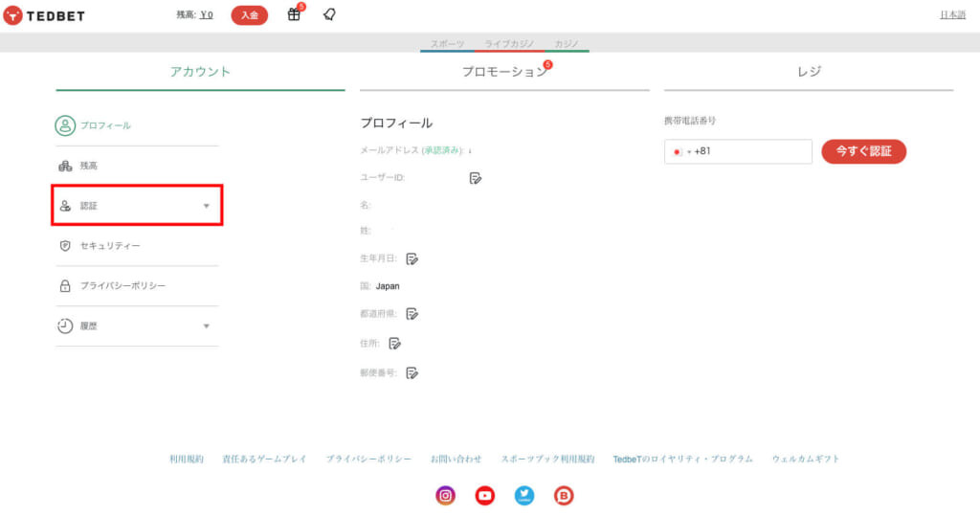Click the mobile phone number input field
This screenshot has width=980, height=516.
click(x=738, y=151)
